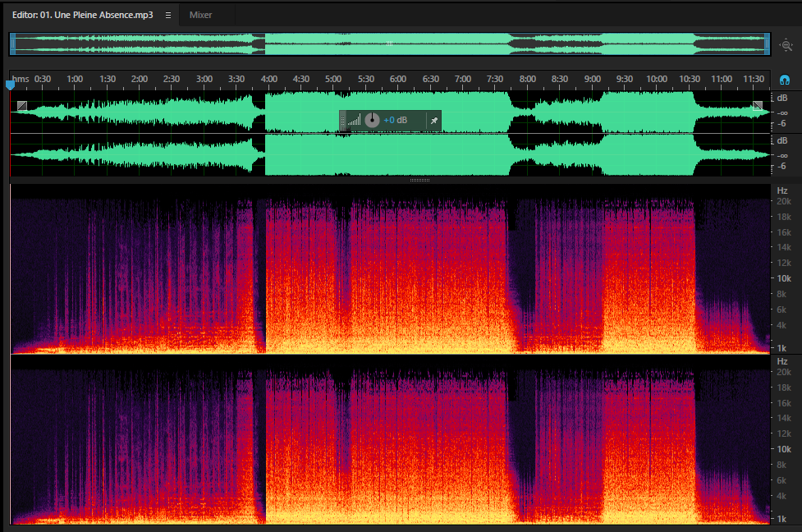Click 7:30 on the time ruler

[495, 79]
